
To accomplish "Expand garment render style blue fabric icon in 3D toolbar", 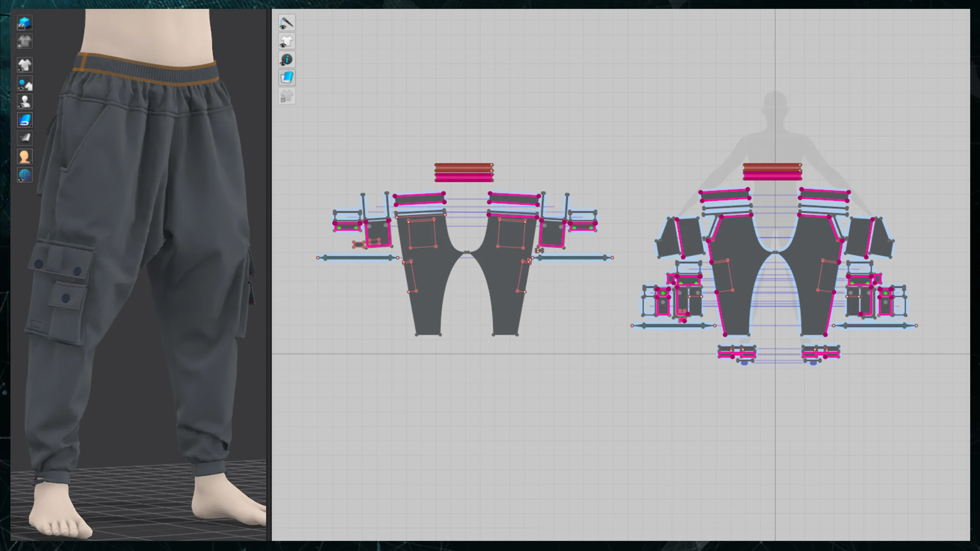I will point(25,120).
